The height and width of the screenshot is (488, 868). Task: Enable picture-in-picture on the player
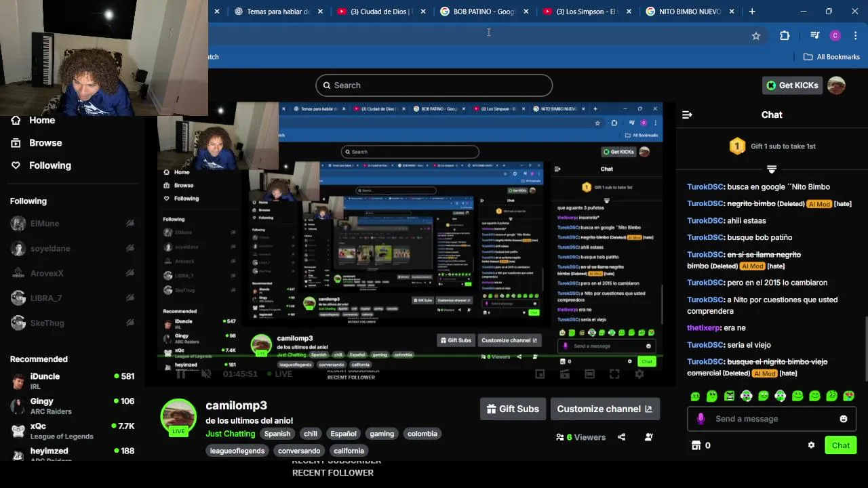pyautogui.click(x=540, y=374)
